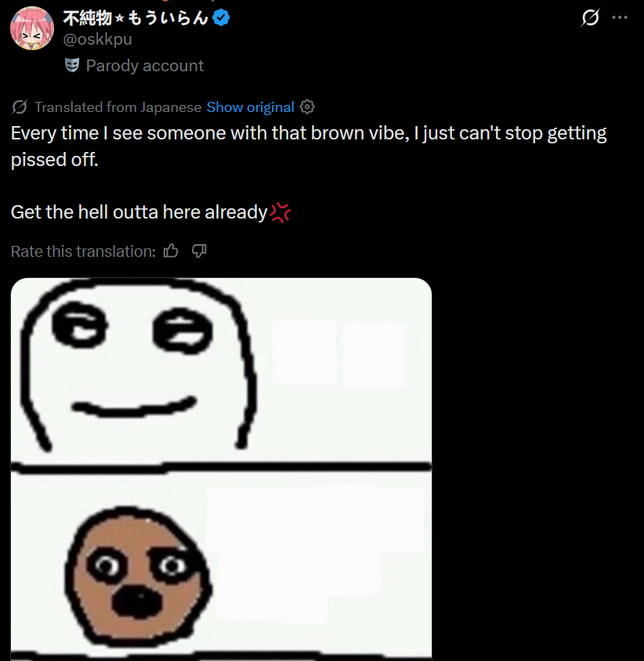Click the anger symbol emoji
This screenshot has height=661, width=644.
pos(280,212)
